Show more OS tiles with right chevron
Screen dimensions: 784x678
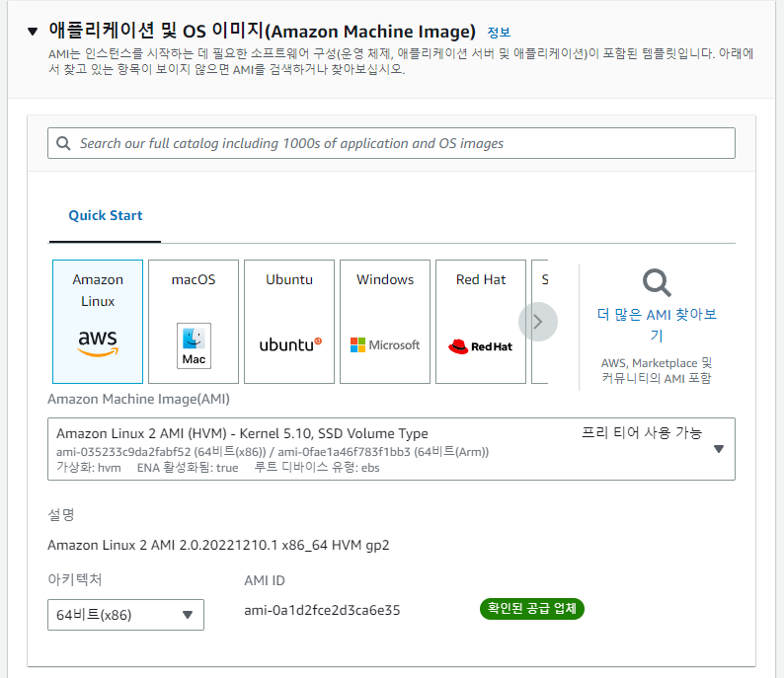point(538,322)
